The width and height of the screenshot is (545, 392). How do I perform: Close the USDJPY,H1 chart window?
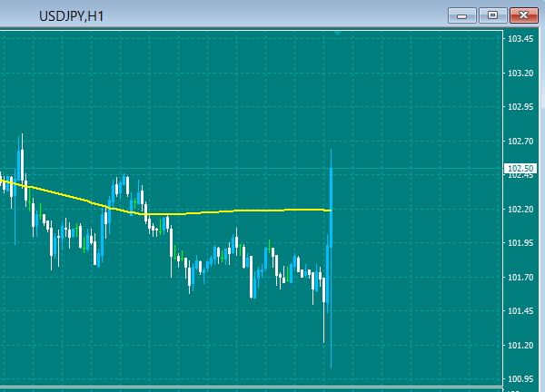click(524, 15)
